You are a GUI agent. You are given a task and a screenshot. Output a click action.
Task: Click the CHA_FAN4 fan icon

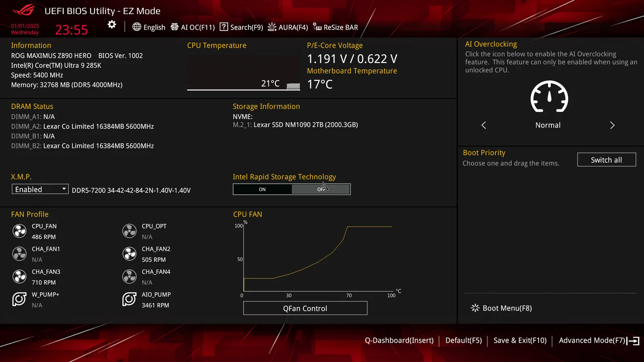point(129,276)
